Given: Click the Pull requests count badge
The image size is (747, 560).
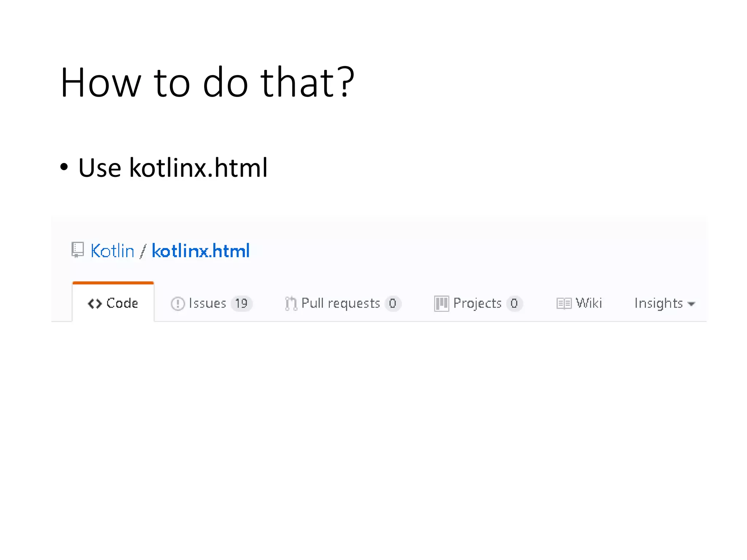Looking at the screenshot, I should coord(392,303).
